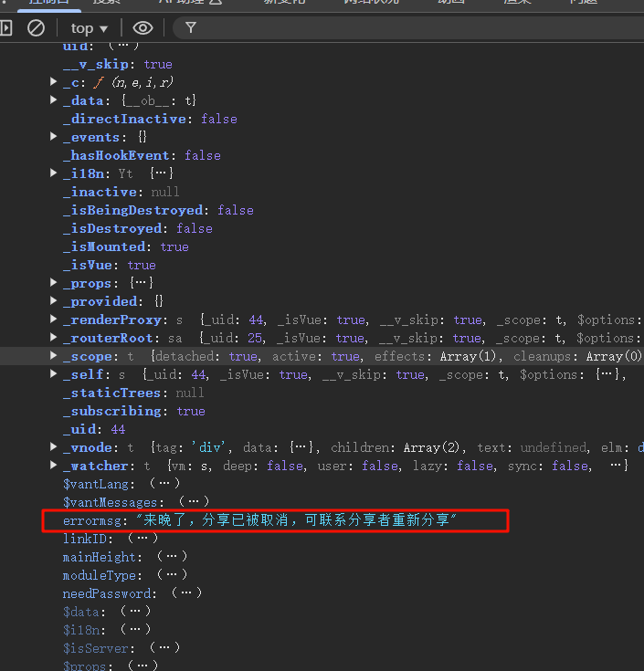The height and width of the screenshot is (671, 644).
Task: Expand the _vnode object entry
Action: 54,447
